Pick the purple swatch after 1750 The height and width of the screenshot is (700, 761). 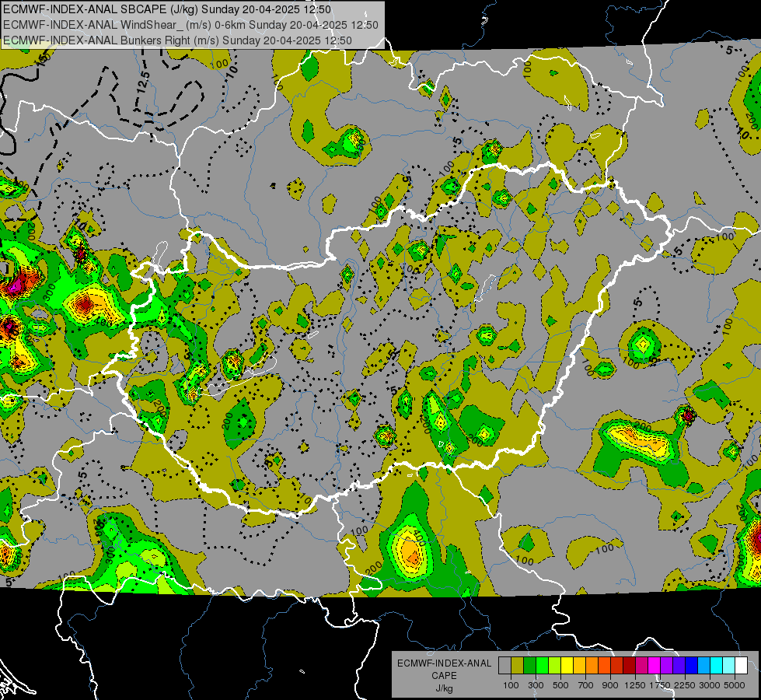pyautogui.click(x=667, y=665)
